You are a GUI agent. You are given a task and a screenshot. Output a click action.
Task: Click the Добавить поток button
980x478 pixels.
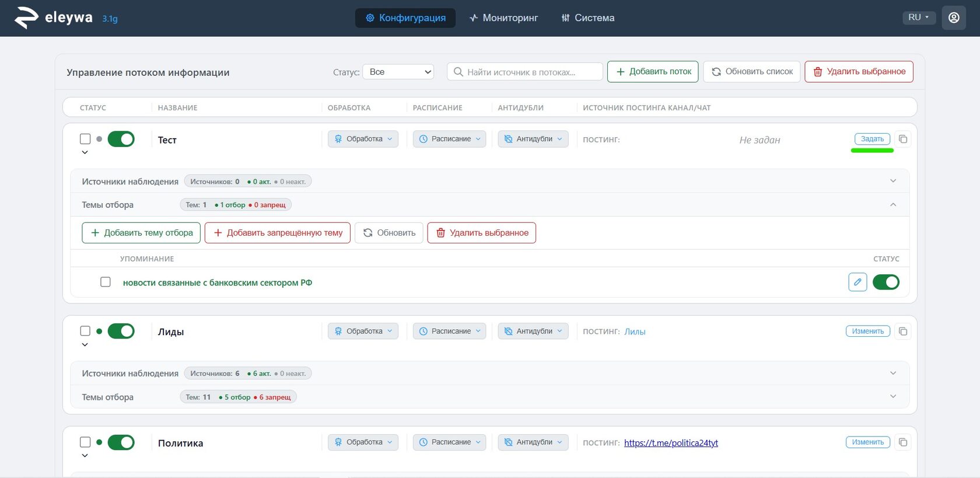(653, 72)
